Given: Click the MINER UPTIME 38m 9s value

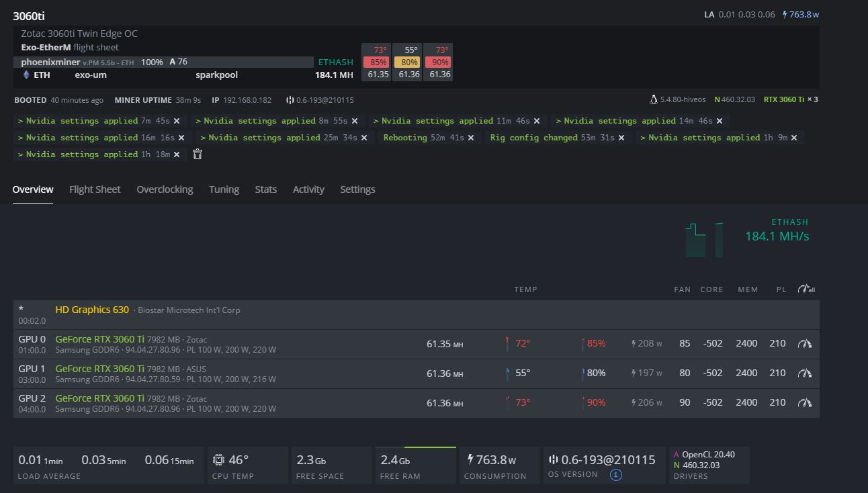Looking at the screenshot, I should click(188, 100).
